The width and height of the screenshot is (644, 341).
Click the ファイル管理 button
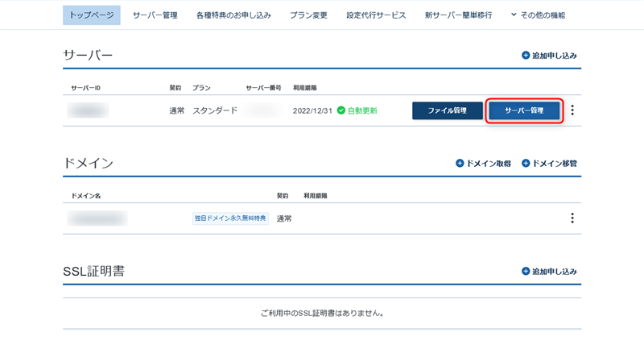coord(448,110)
